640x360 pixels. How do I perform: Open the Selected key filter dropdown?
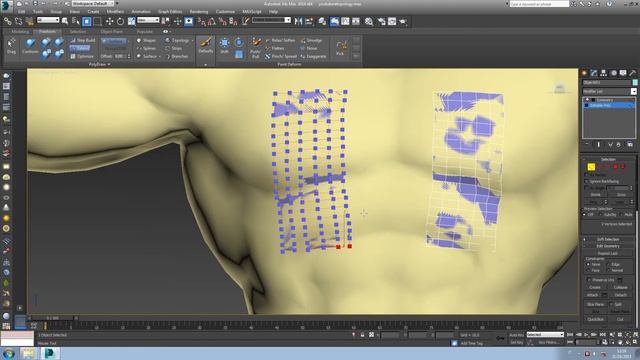[545, 335]
